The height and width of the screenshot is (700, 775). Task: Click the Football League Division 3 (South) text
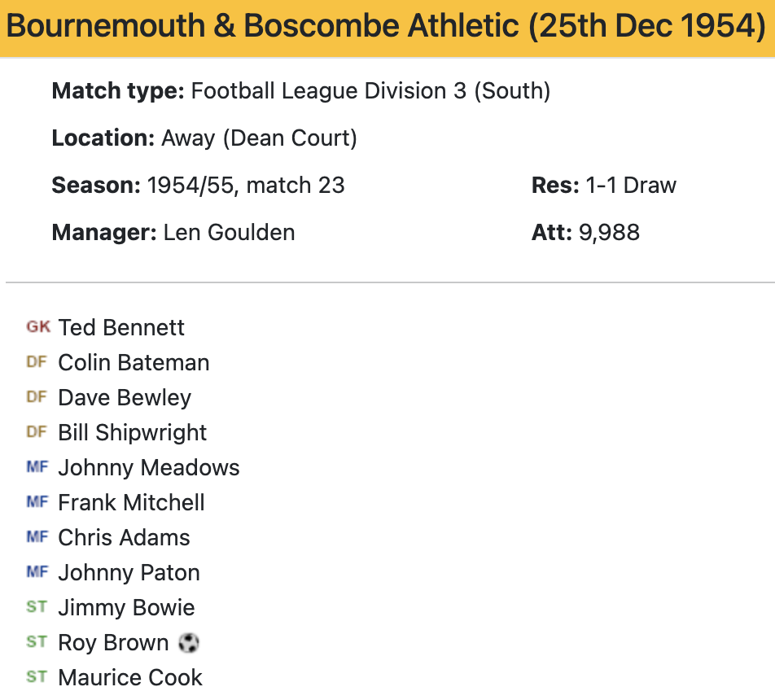[x=370, y=90]
